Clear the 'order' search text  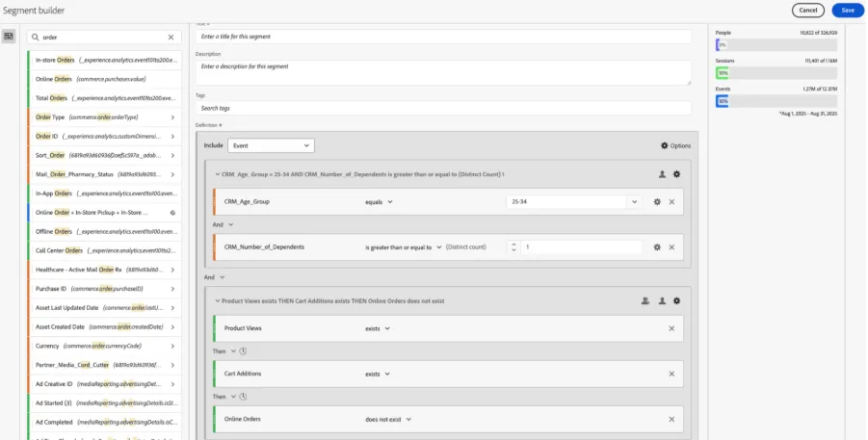(171, 38)
